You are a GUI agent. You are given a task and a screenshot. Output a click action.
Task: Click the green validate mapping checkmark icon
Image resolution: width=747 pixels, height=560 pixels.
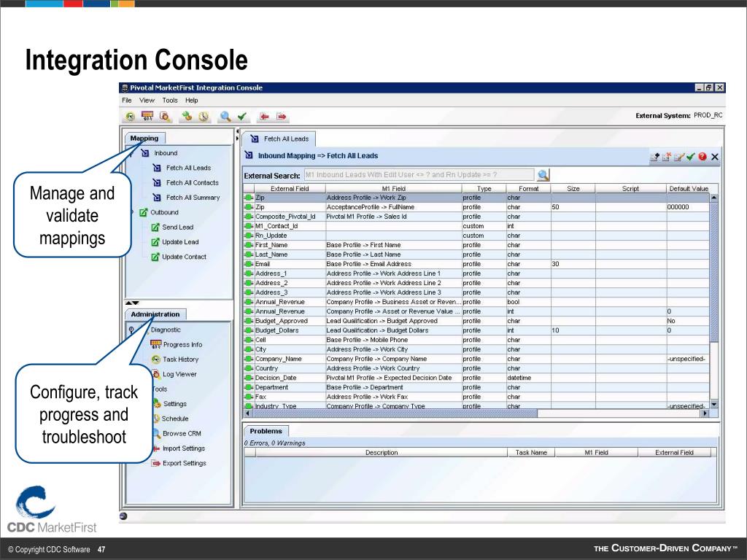[690, 157]
